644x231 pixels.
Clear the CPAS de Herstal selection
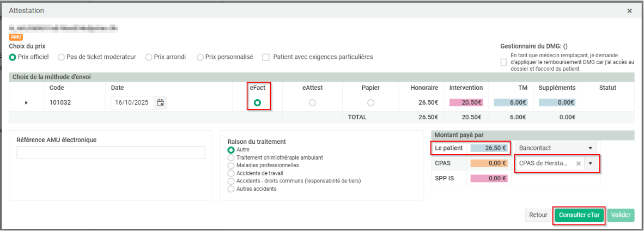[579, 163]
